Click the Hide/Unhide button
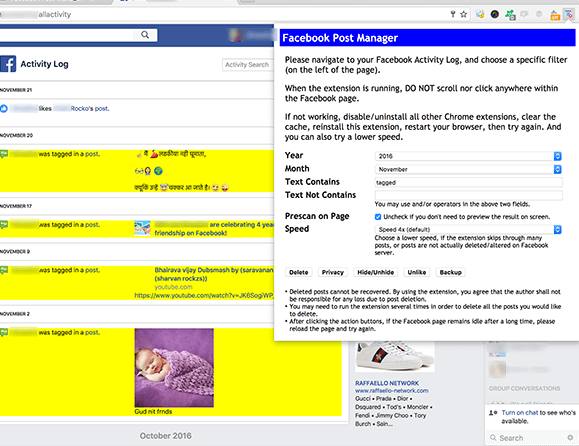The height and width of the screenshot is (446, 579). click(376, 272)
